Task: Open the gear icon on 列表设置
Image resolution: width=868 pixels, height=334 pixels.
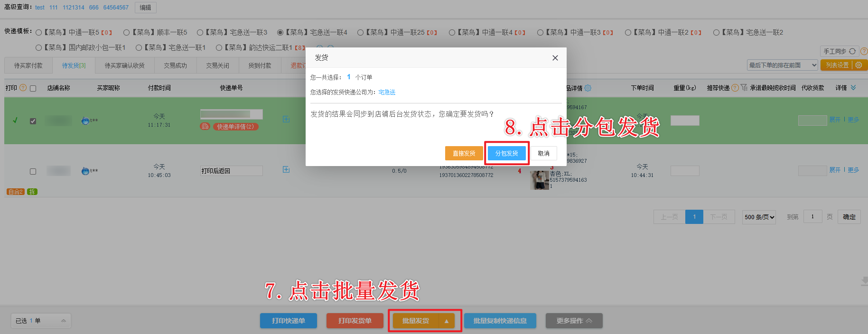Action: [859, 65]
